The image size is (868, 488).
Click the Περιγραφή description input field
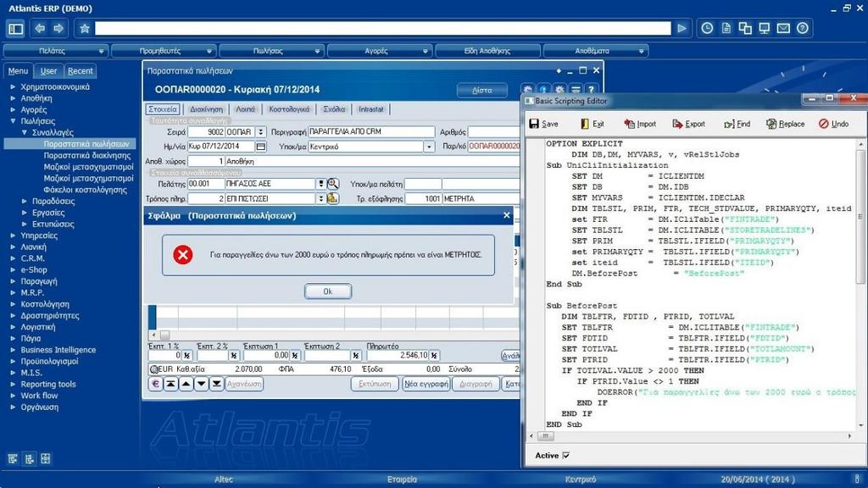[371, 131]
